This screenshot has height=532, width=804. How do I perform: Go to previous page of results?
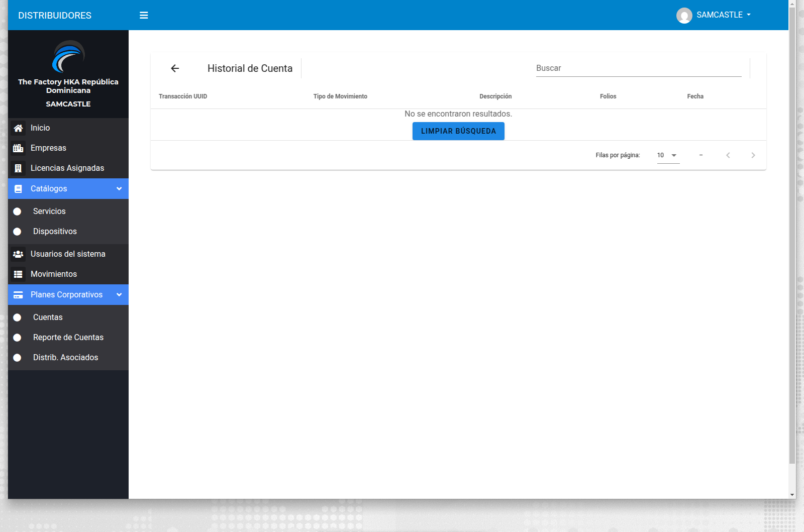(728, 155)
